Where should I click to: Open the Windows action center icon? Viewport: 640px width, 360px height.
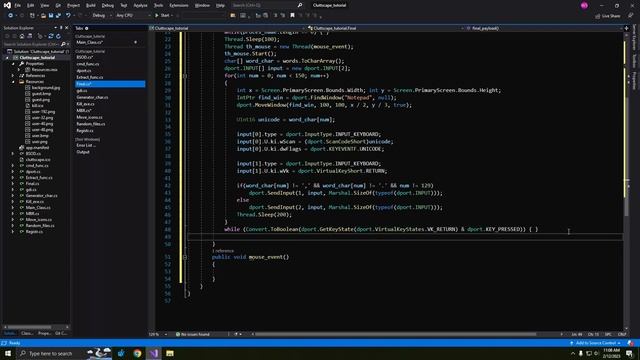pyautogui.click(x=629, y=353)
